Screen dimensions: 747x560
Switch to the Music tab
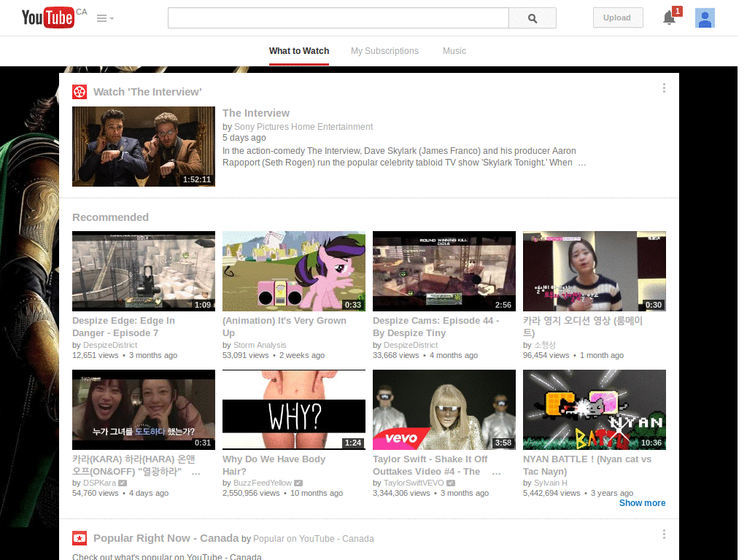click(x=454, y=51)
